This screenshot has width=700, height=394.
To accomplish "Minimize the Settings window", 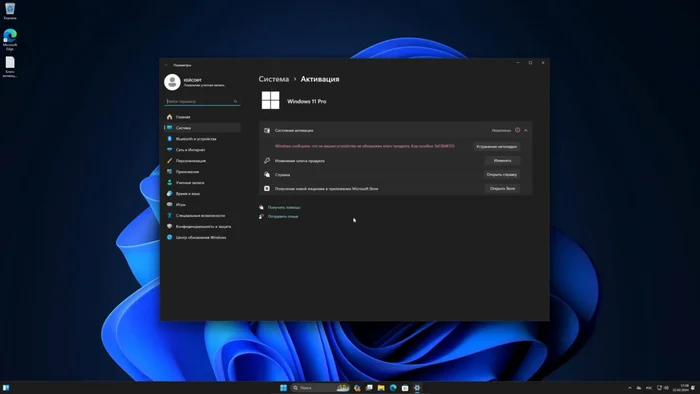I will (x=518, y=63).
